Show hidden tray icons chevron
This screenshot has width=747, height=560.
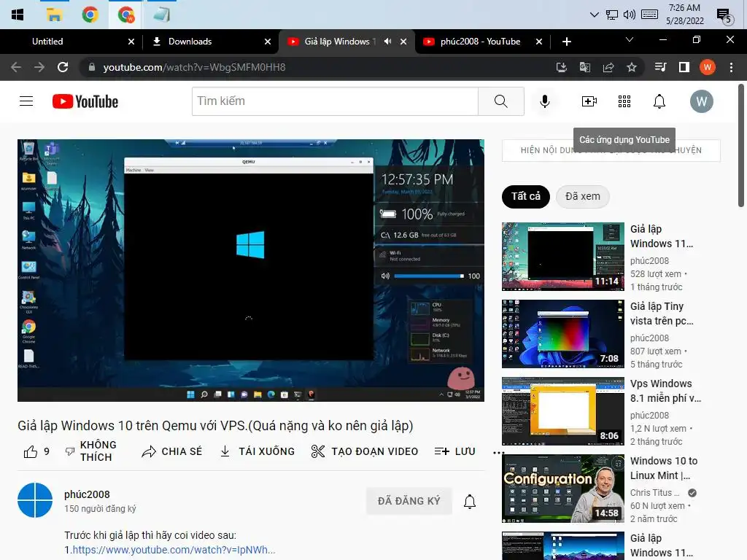[x=594, y=15]
